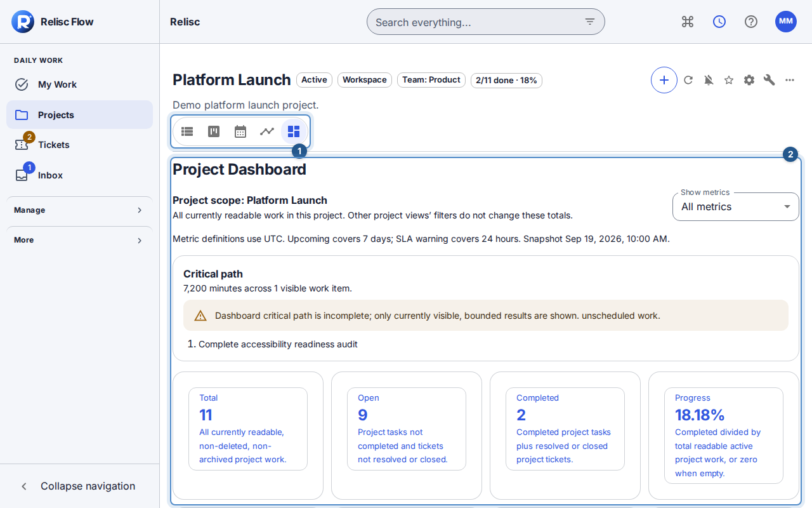Open the recent history clock icon
Viewport: 812px width, 508px height.
click(719, 22)
